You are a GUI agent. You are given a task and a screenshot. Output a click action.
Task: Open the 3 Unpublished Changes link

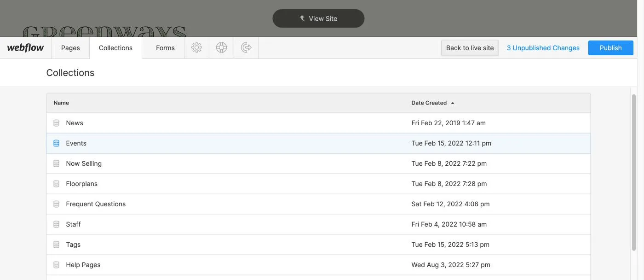click(543, 48)
